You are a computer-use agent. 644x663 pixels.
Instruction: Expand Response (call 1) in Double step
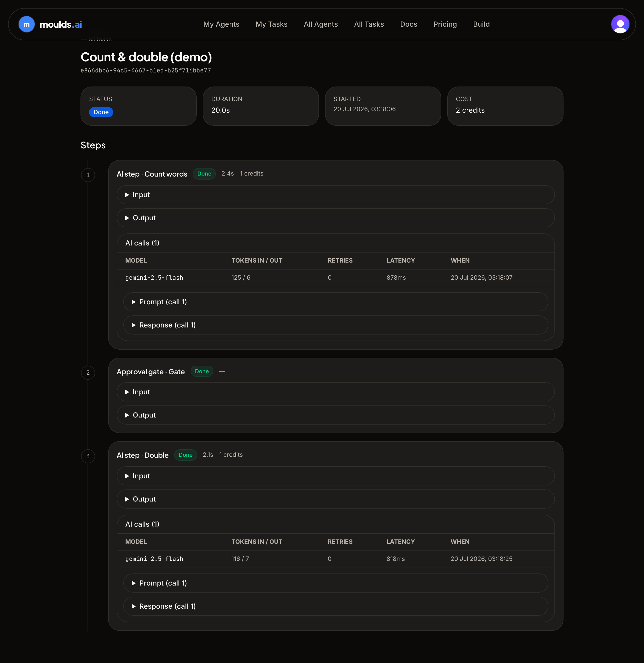(x=335, y=606)
